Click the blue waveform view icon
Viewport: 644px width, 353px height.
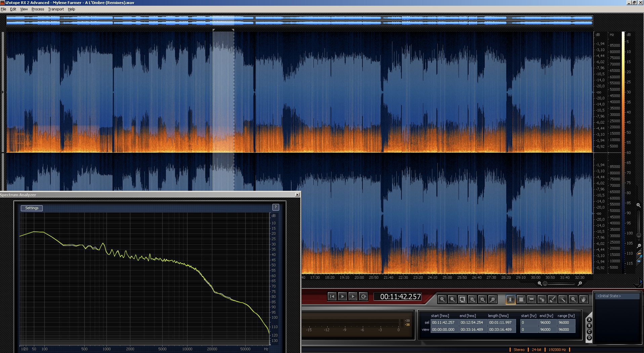639,261
